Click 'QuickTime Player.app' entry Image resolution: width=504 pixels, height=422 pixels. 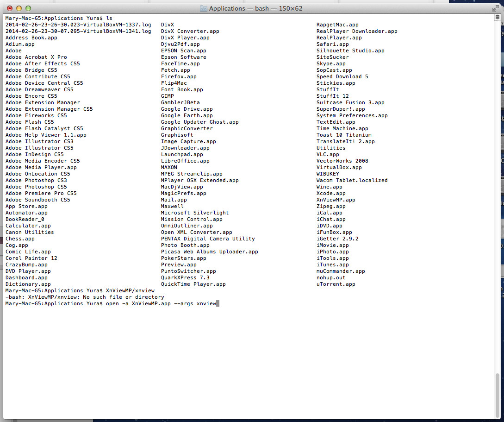click(x=193, y=284)
